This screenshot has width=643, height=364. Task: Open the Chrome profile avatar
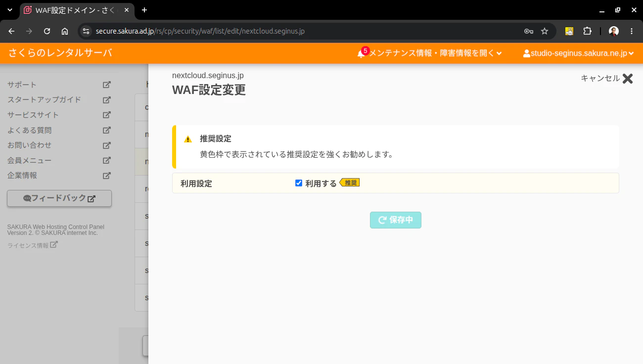tap(614, 31)
